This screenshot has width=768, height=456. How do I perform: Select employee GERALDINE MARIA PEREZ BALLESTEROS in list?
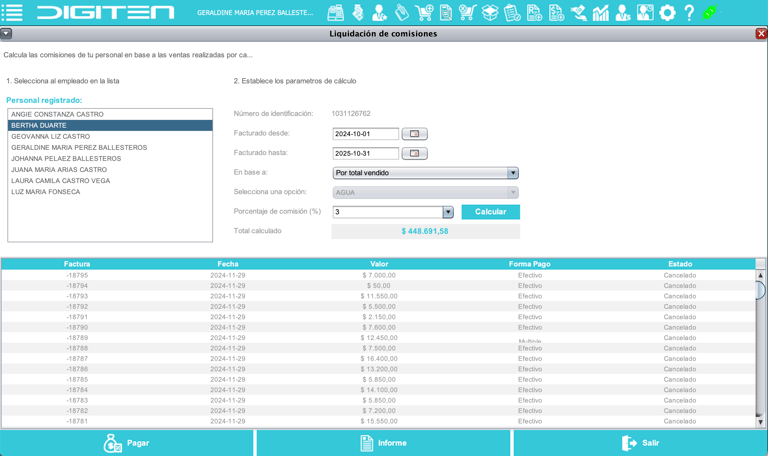tap(110, 147)
